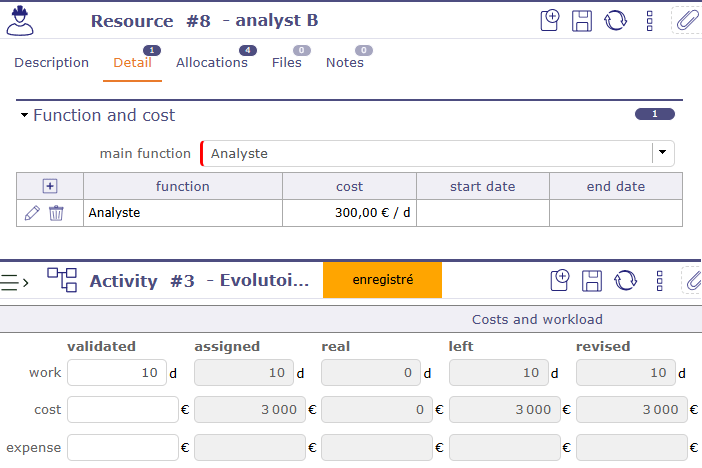Click the orange enregistré status button
Viewport: 702px width, 468px height.
(382, 280)
